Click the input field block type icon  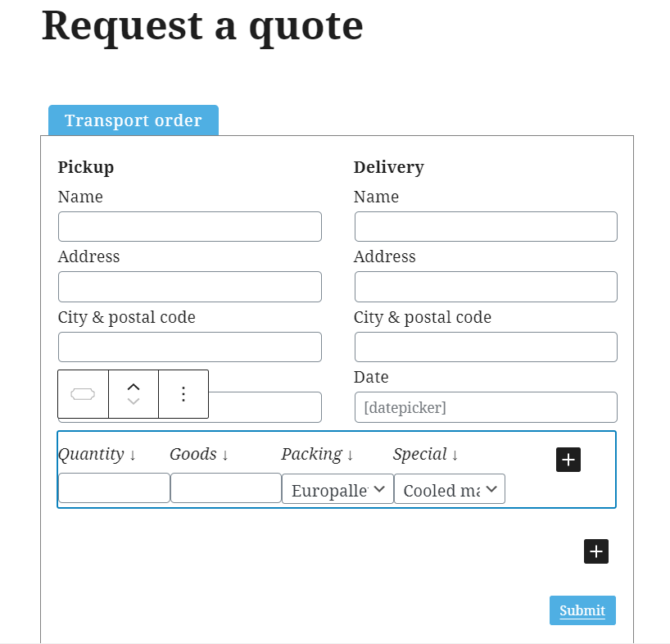[x=83, y=394]
